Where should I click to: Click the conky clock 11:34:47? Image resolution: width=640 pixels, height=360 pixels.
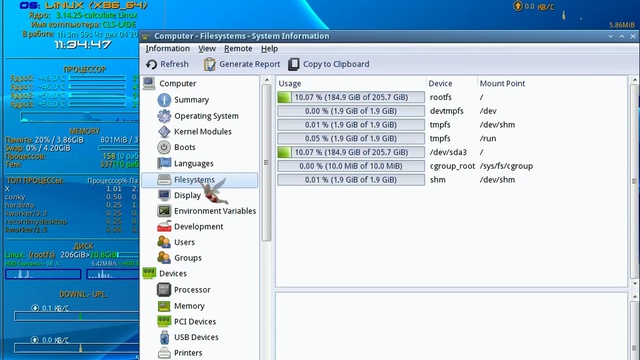click(x=83, y=44)
